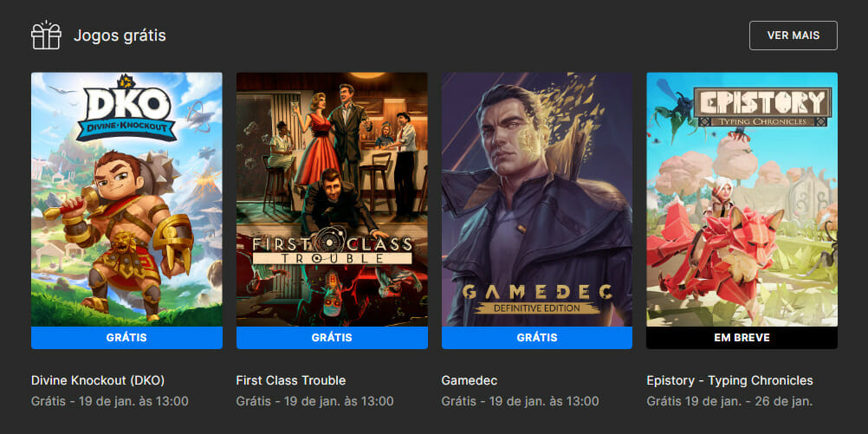Click the gift box icon
Image resolution: width=868 pixels, height=434 pixels.
[46, 36]
